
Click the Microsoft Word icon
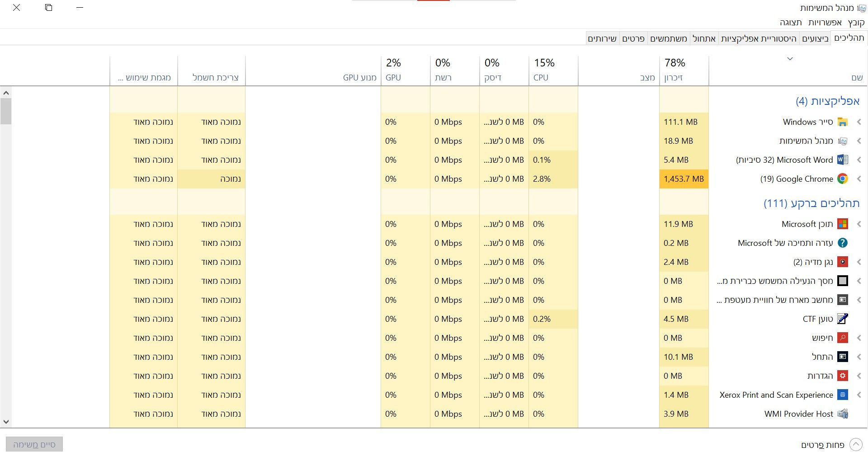pos(842,160)
